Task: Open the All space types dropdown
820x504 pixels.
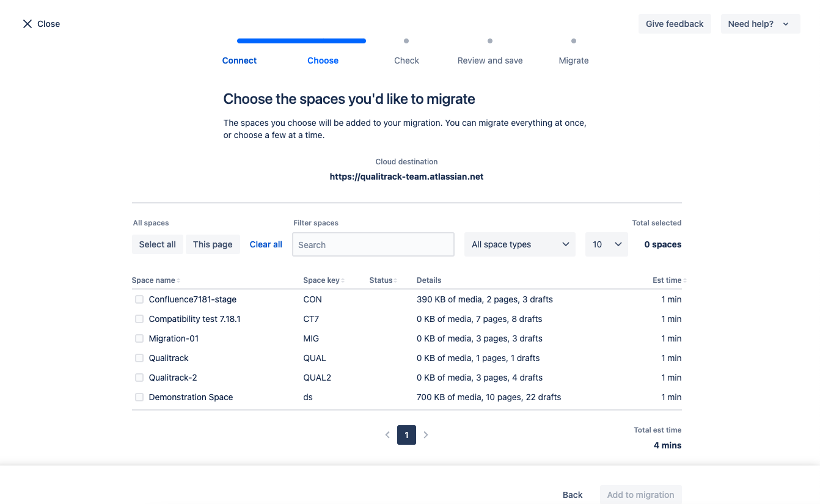Action: 519,244
